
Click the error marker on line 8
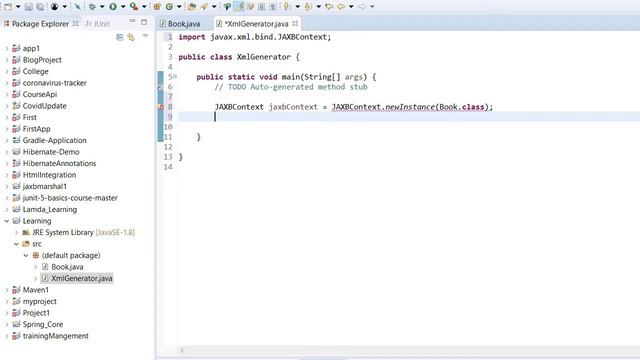(x=160, y=107)
